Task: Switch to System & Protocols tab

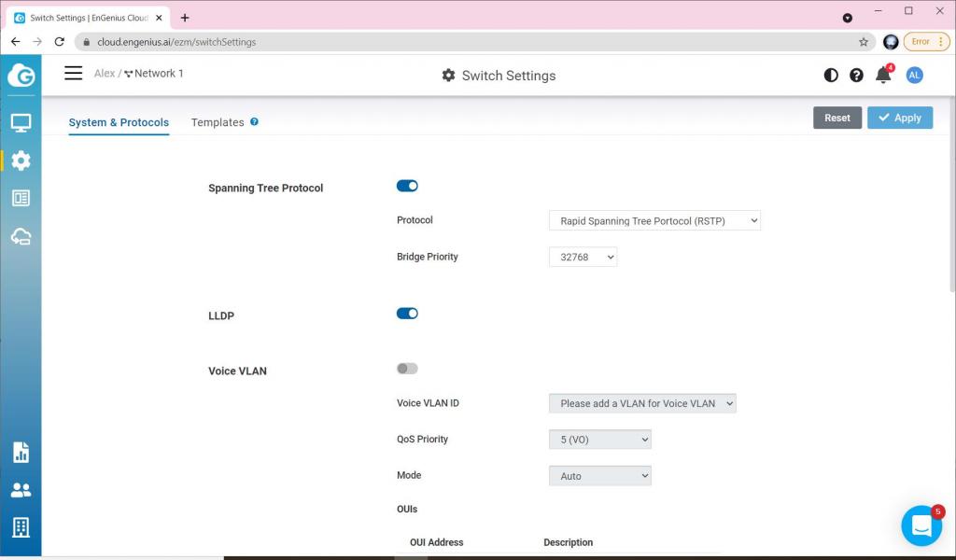Action: click(x=119, y=122)
